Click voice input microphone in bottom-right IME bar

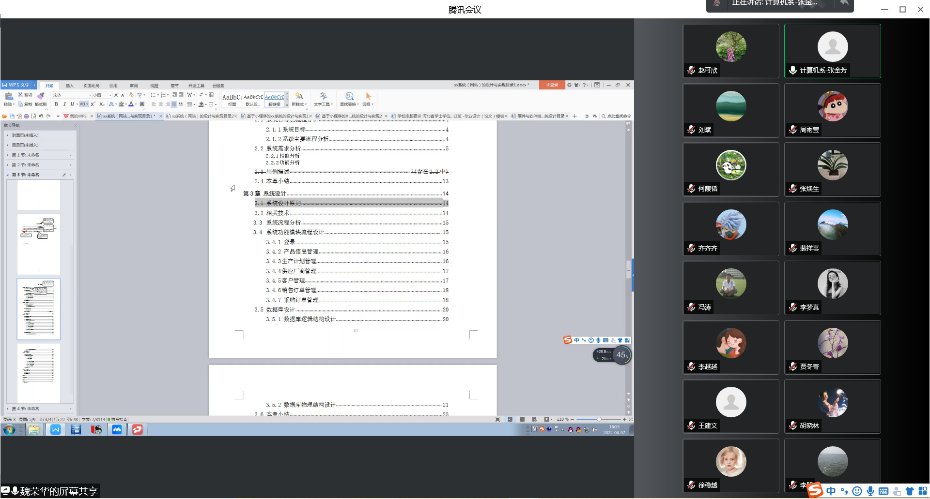click(x=870, y=491)
